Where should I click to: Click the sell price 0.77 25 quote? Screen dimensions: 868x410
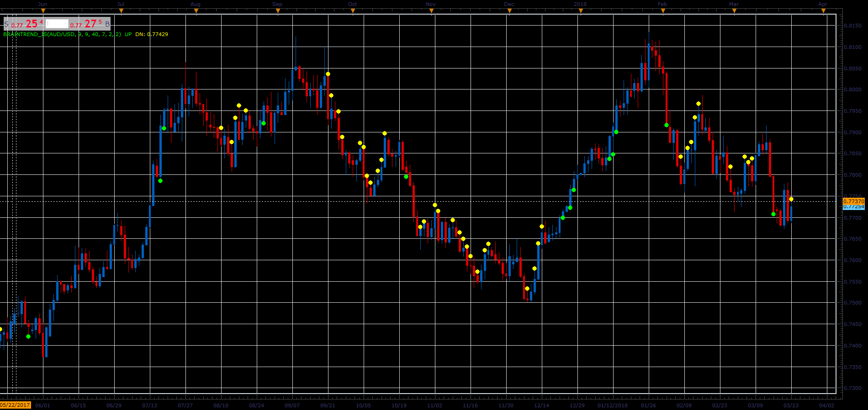tap(27, 24)
